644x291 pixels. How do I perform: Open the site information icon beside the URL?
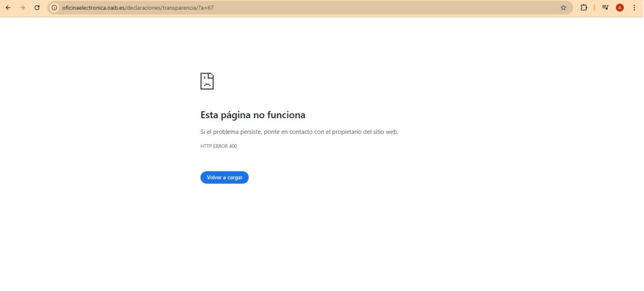point(55,8)
